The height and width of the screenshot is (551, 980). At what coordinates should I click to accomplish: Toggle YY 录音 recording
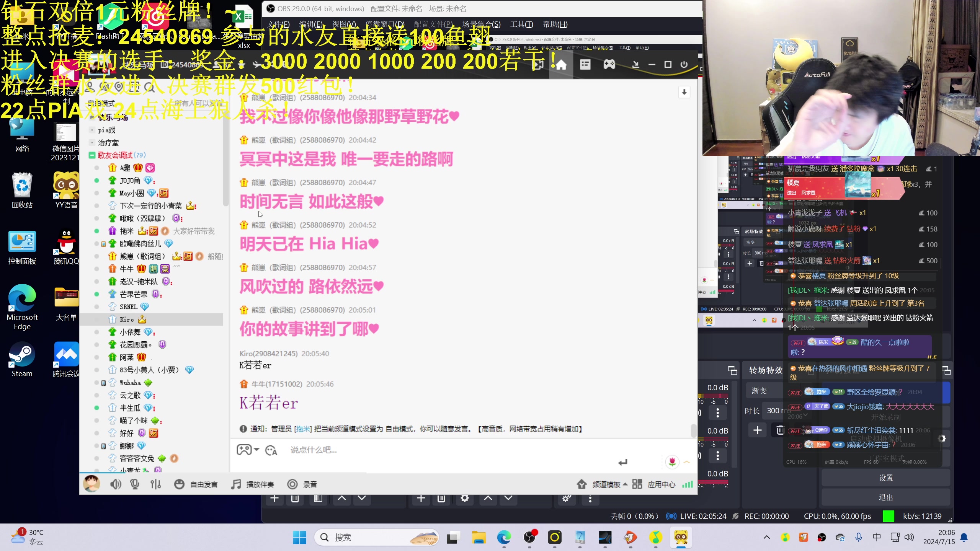tap(302, 484)
